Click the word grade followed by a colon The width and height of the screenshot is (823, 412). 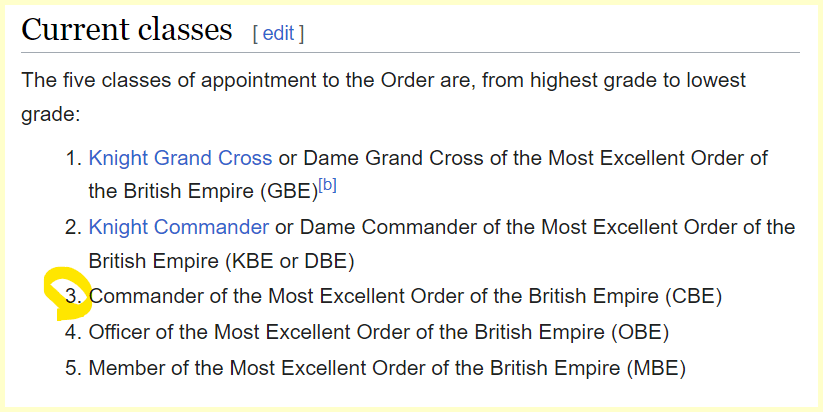49,114
